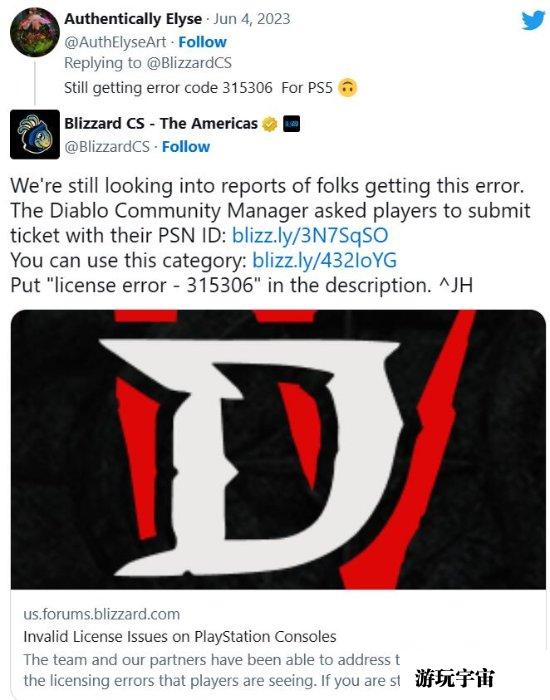
Task: Open the blizz.ly/3N7SqSO link
Action: click(310, 235)
